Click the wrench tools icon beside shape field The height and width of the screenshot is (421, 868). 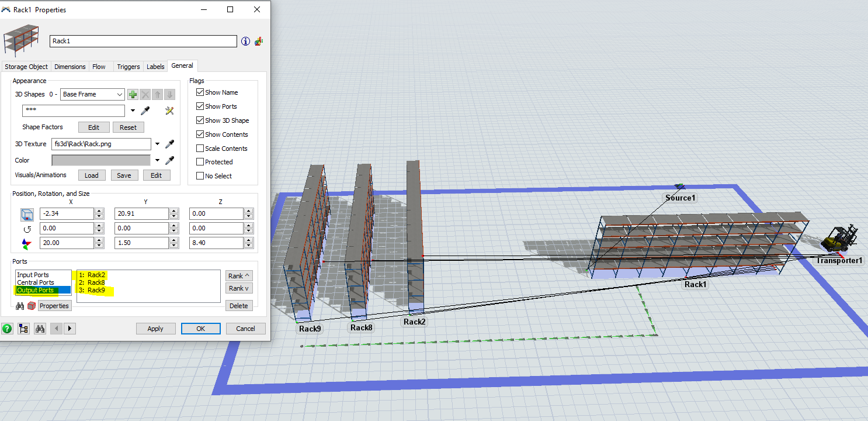[x=170, y=111]
